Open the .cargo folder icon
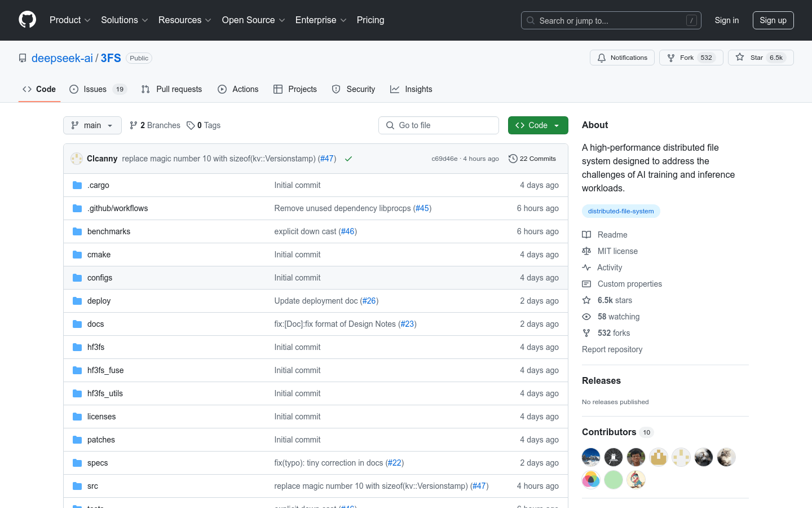The width and height of the screenshot is (812, 508). coord(77,185)
